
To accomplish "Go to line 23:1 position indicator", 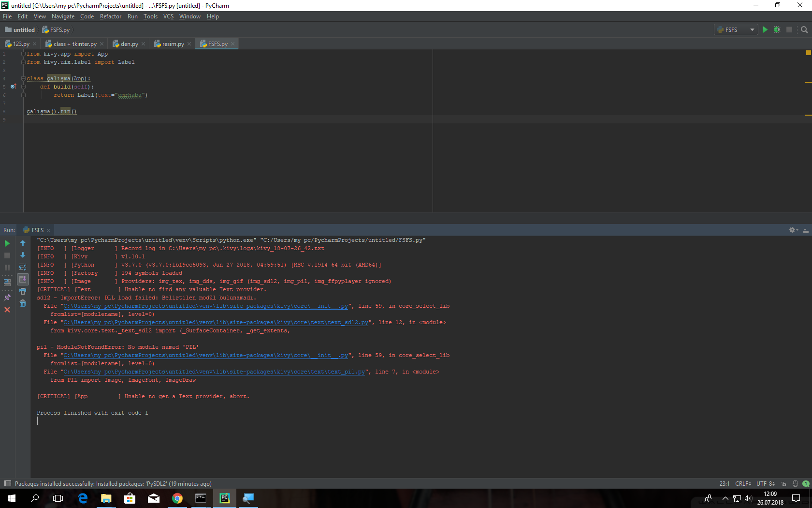I will 725,484.
